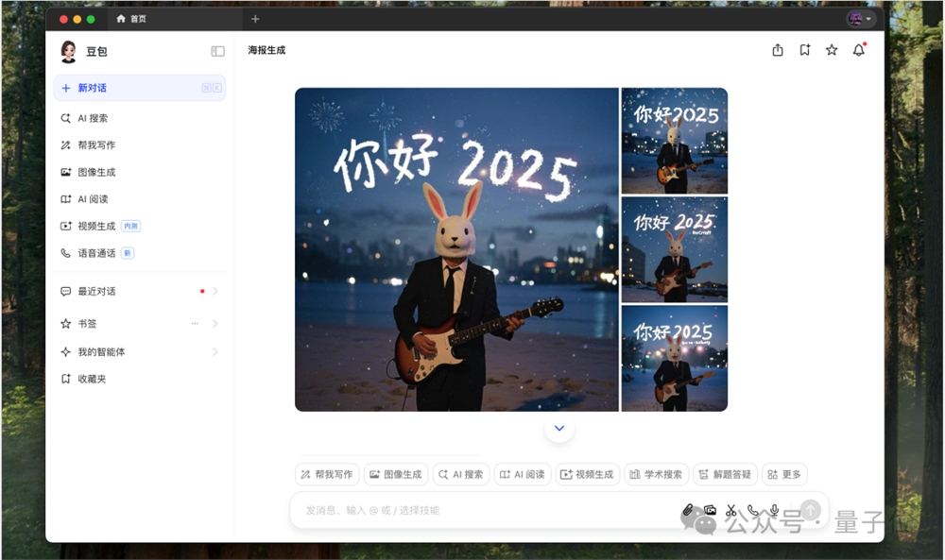
Task: Click the share icon for 海报生成
Action: click(777, 50)
